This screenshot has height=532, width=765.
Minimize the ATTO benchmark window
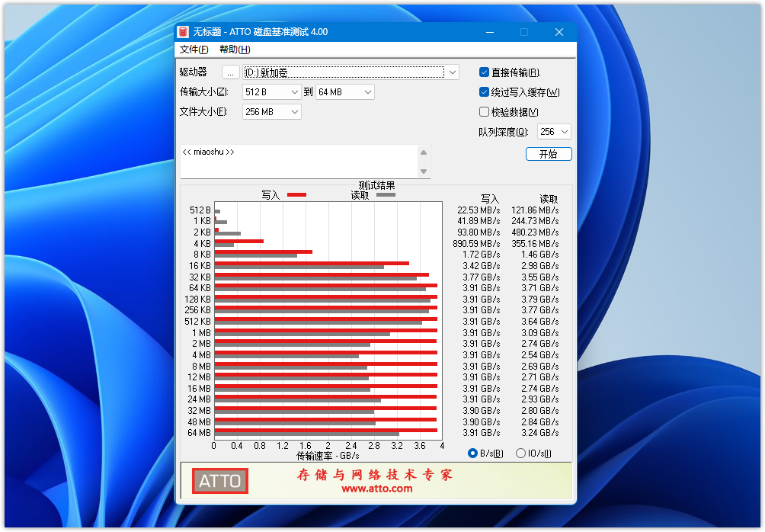coord(489,32)
